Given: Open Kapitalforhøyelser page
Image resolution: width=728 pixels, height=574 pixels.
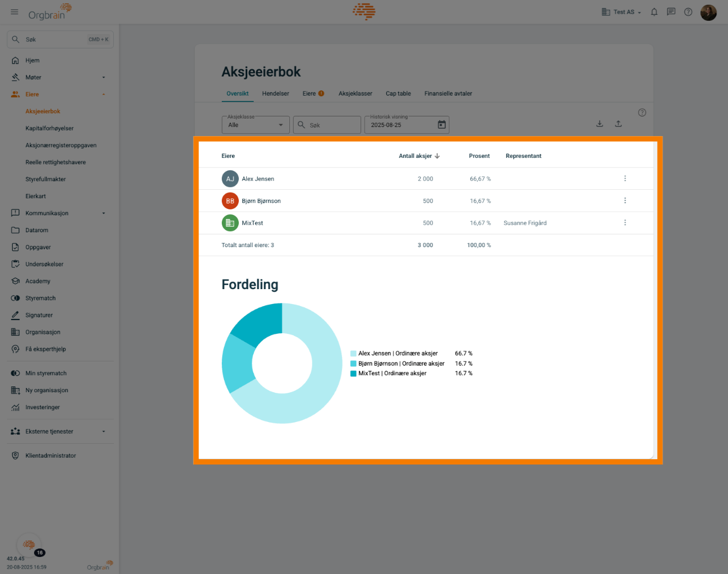Looking at the screenshot, I should coord(49,129).
